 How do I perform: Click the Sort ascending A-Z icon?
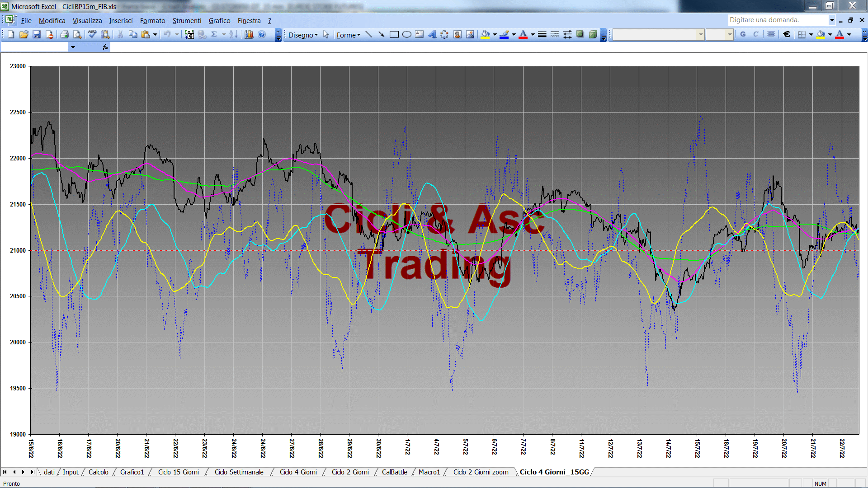click(x=233, y=34)
